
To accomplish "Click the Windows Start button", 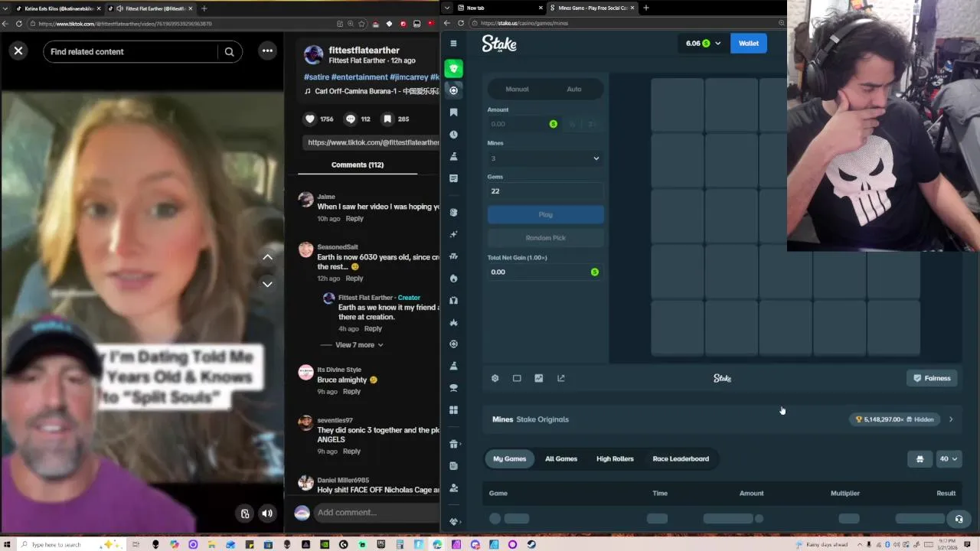I will (x=7, y=544).
